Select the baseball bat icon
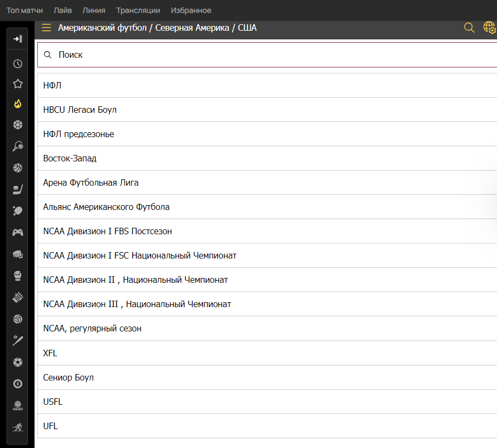The width and height of the screenshot is (497, 448). tap(18, 340)
